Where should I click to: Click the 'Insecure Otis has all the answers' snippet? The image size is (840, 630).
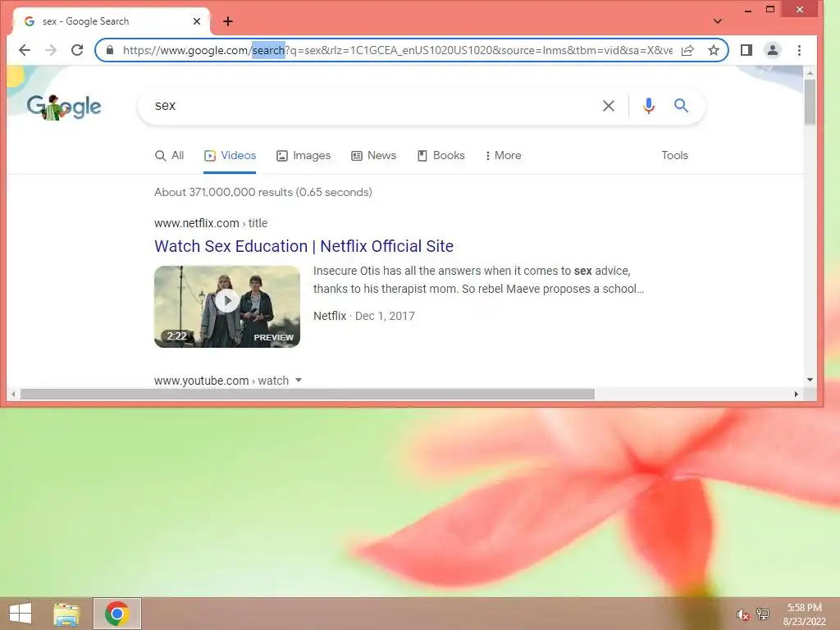point(478,280)
